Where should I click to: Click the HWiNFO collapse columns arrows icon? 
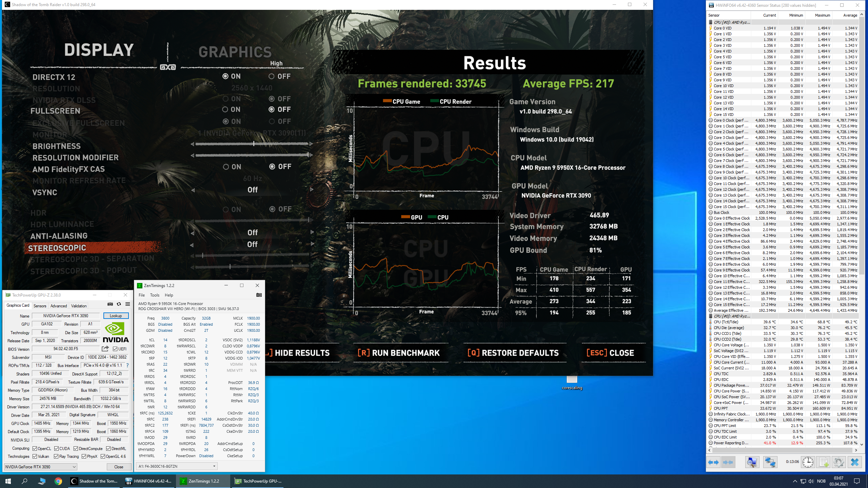tap(728, 462)
